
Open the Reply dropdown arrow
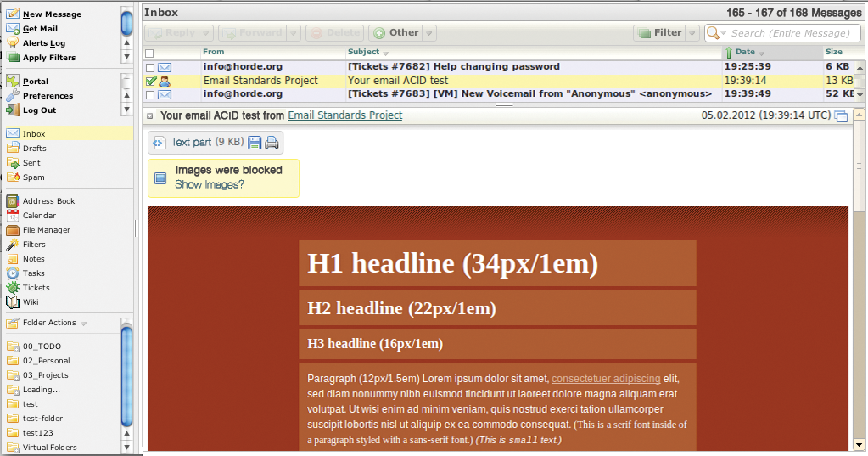[x=206, y=33]
